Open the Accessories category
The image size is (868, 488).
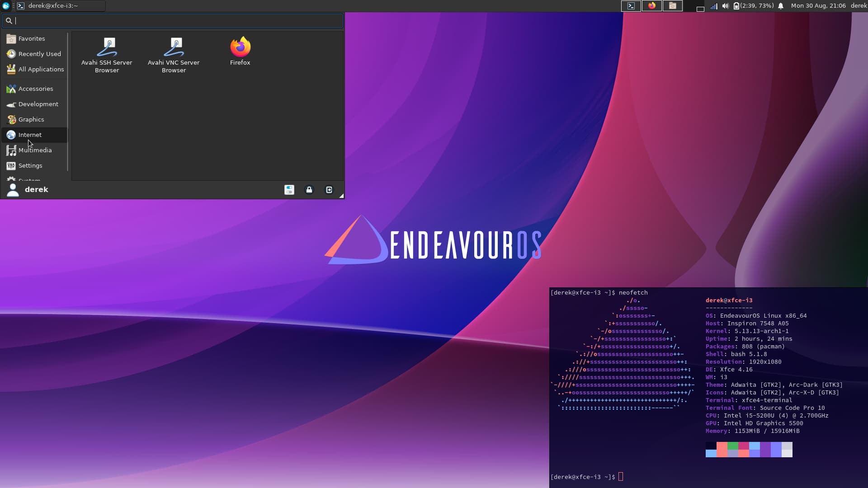34,89
